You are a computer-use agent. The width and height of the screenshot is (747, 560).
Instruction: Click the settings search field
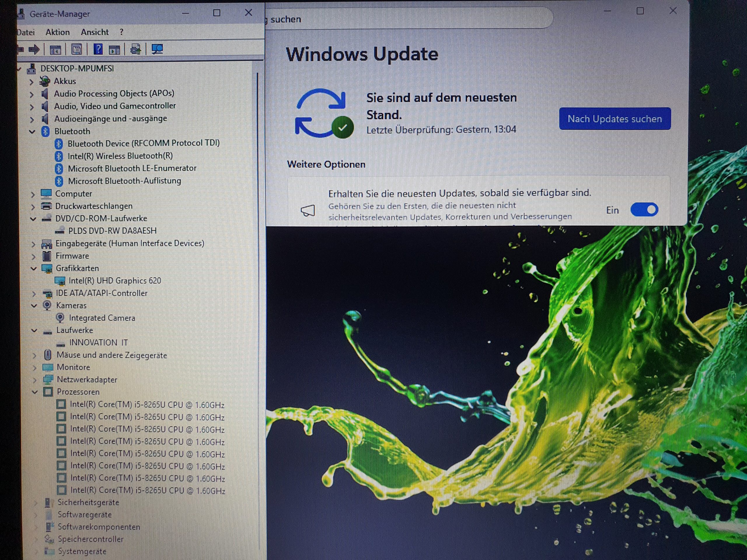tap(405, 19)
